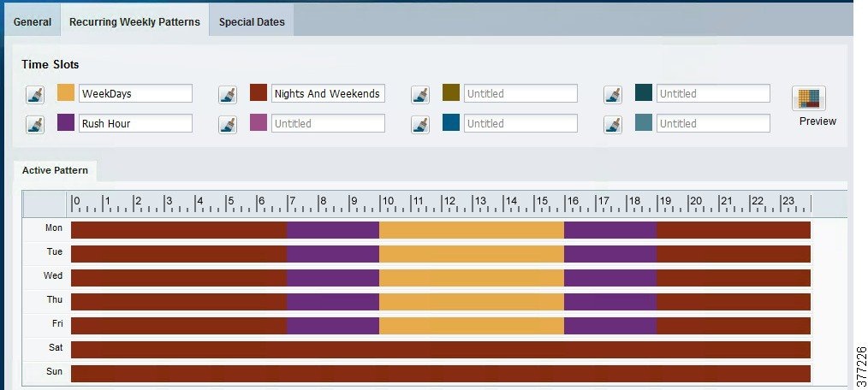Open the Preview grid icon
The height and width of the screenshot is (390, 868).
[809, 98]
